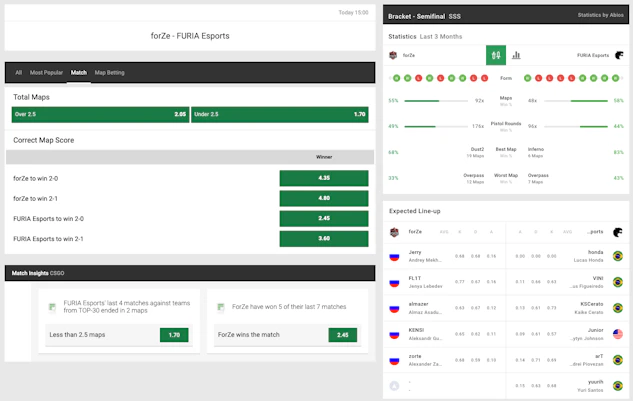Click the Jerry player name
This screenshot has width=633, height=401.
415,252
